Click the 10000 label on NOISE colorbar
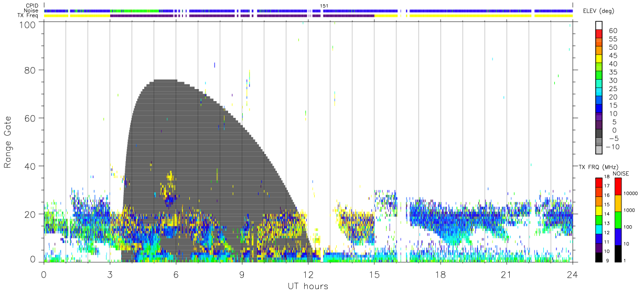644x297 pixels. [x=630, y=193]
